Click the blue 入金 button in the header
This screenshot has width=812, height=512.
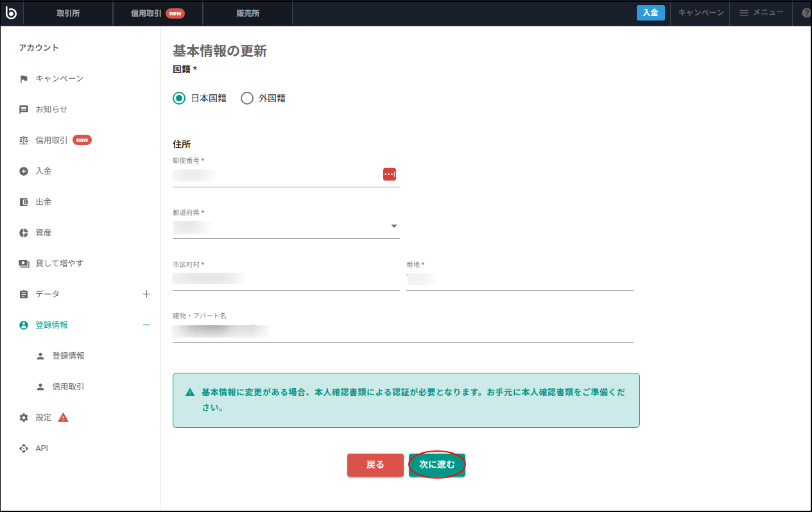[x=651, y=13]
